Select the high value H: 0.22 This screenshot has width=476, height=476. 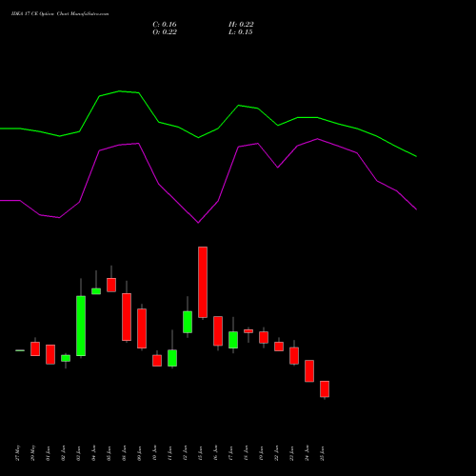tap(241, 25)
